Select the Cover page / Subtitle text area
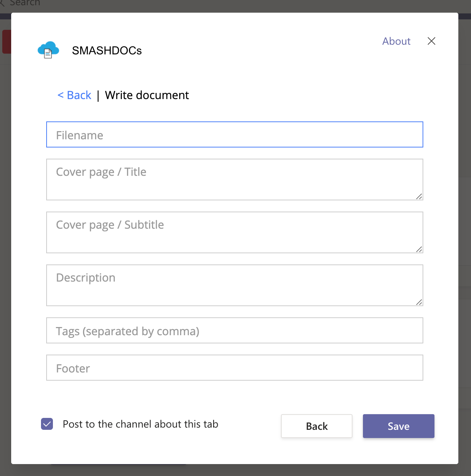The width and height of the screenshot is (471, 476). point(235,232)
